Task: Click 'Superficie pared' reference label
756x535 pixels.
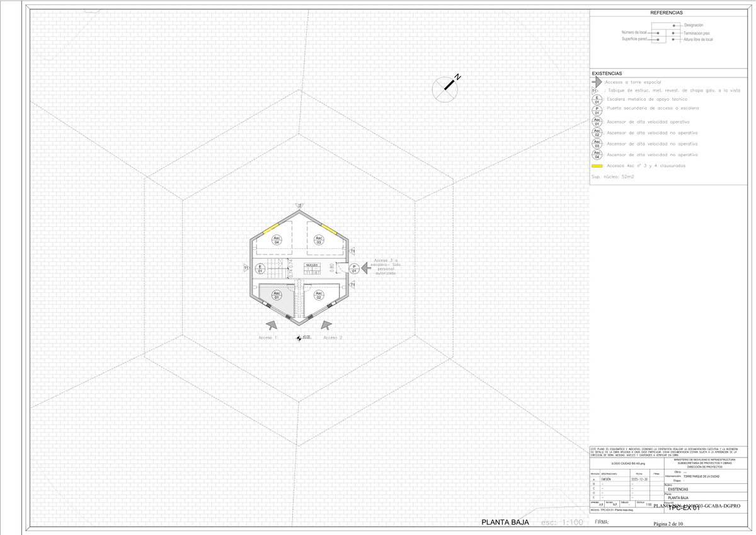Action: point(634,39)
